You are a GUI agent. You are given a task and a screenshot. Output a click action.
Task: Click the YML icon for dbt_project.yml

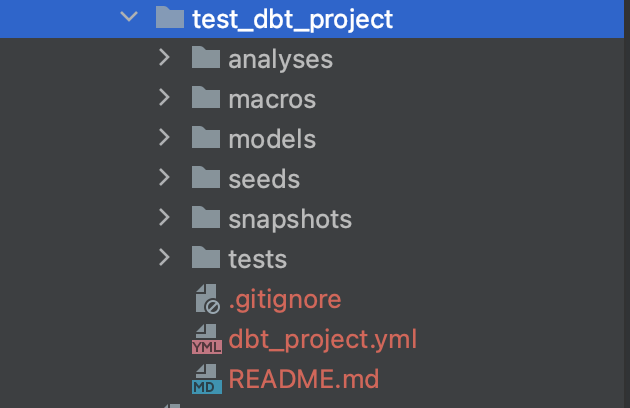pyautogui.click(x=206, y=340)
